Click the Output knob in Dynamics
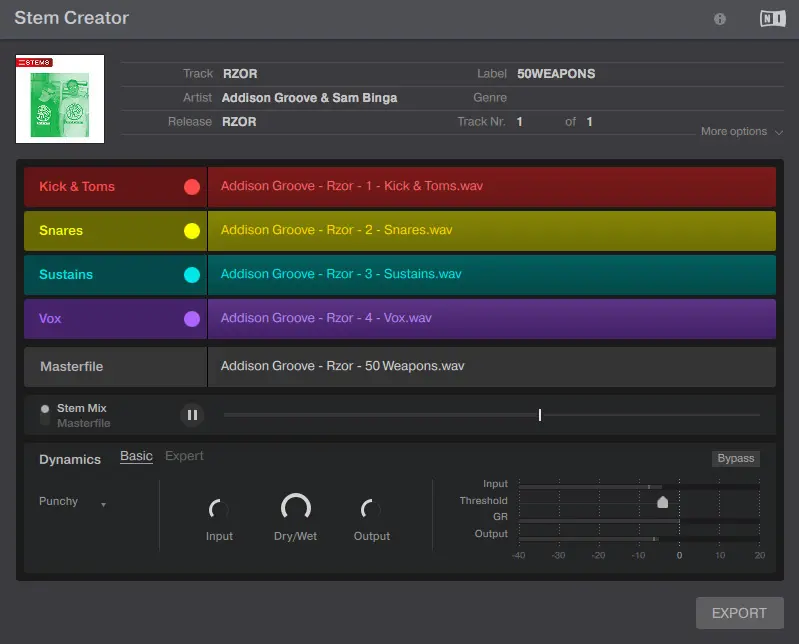Image resolution: width=799 pixels, height=644 pixels. click(x=371, y=510)
